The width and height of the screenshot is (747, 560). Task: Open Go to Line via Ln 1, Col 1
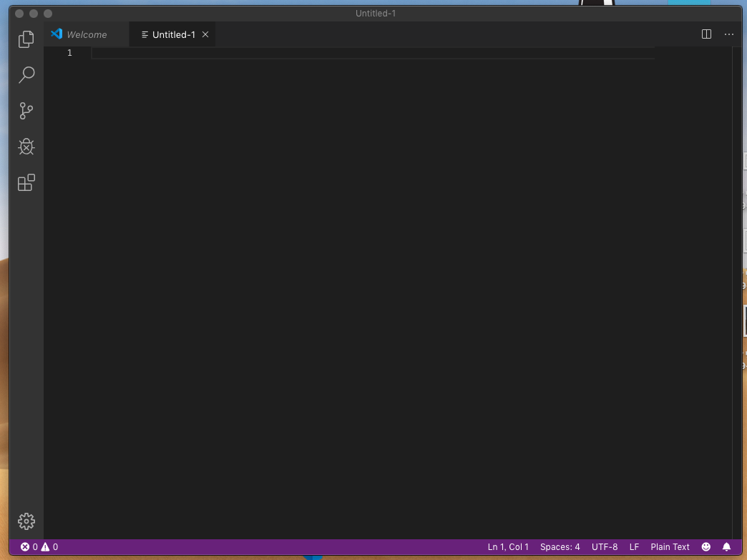pyautogui.click(x=508, y=546)
